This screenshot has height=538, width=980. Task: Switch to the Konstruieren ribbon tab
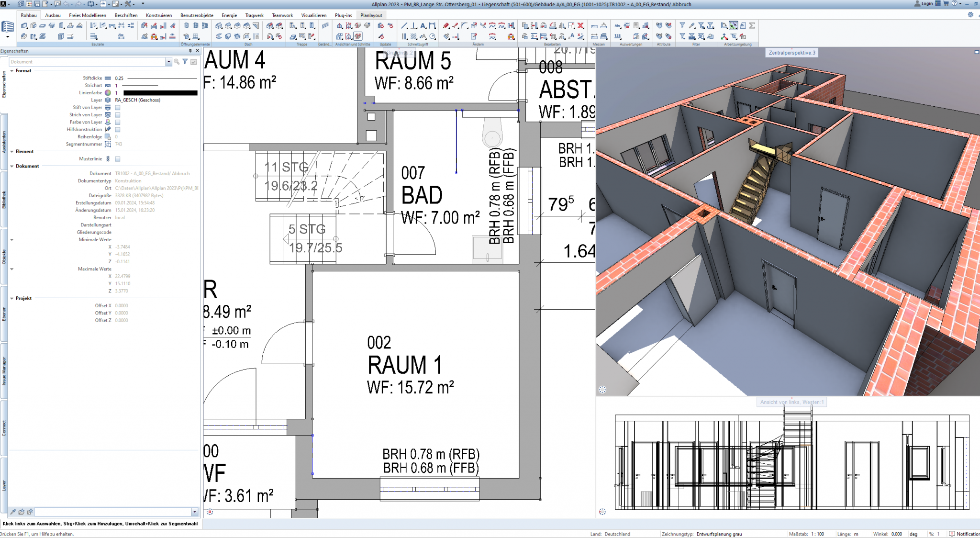pos(158,15)
